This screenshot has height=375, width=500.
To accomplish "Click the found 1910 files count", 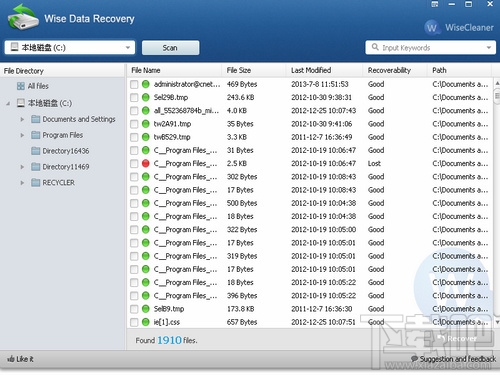I will tap(169, 340).
